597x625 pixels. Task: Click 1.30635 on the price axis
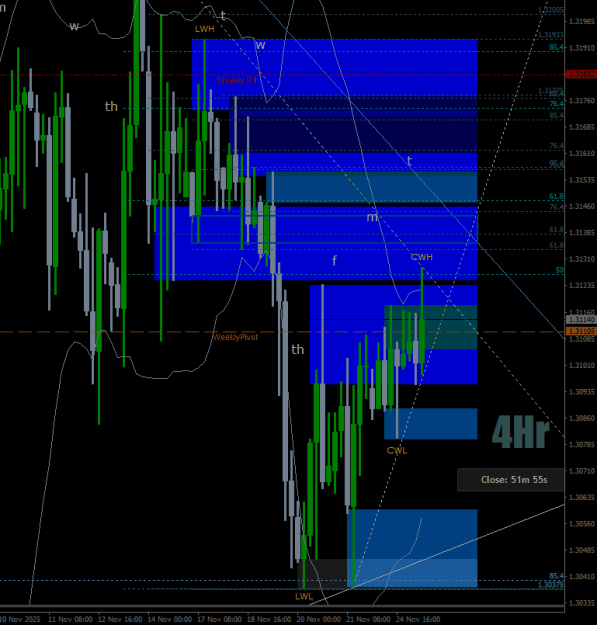click(582, 497)
